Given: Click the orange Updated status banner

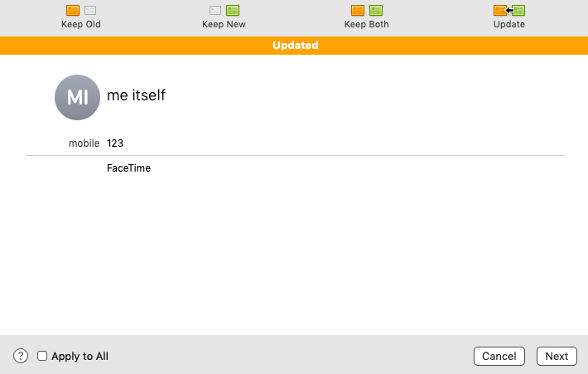Looking at the screenshot, I should pyautogui.click(x=294, y=46).
